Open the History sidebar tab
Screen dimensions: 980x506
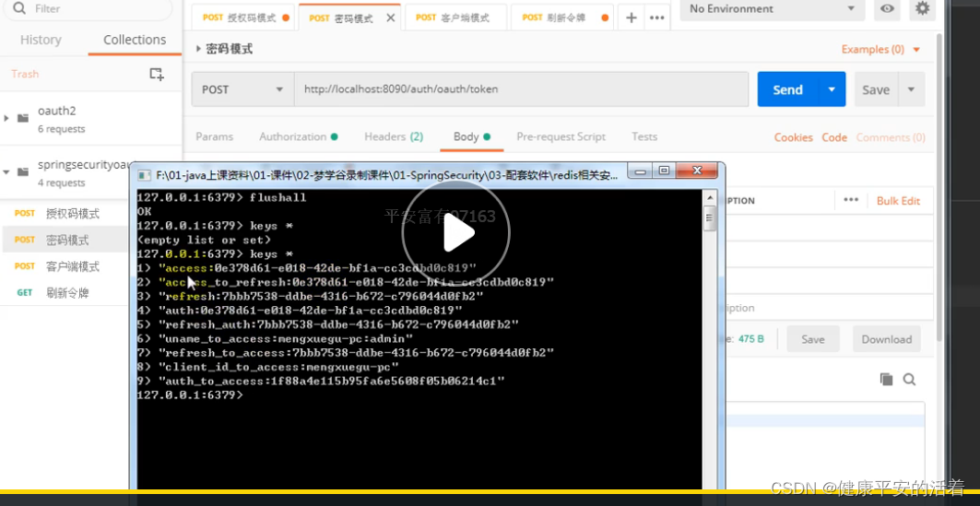[41, 40]
